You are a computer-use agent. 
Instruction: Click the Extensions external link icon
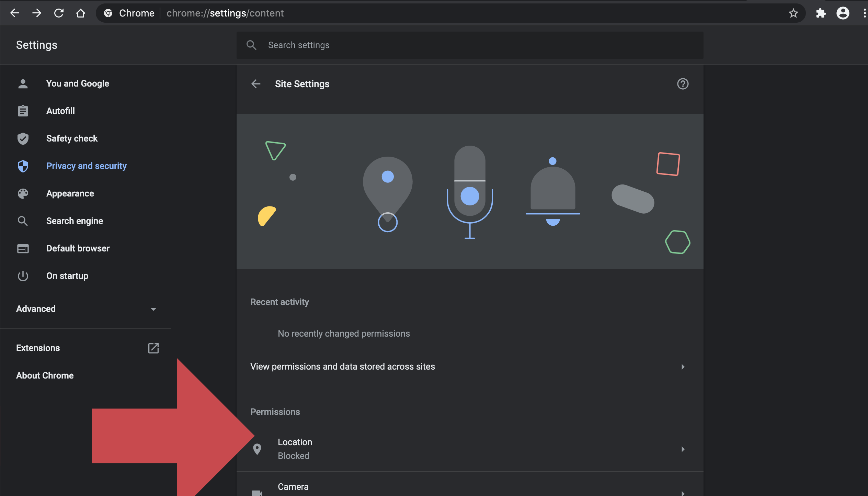(153, 348)
